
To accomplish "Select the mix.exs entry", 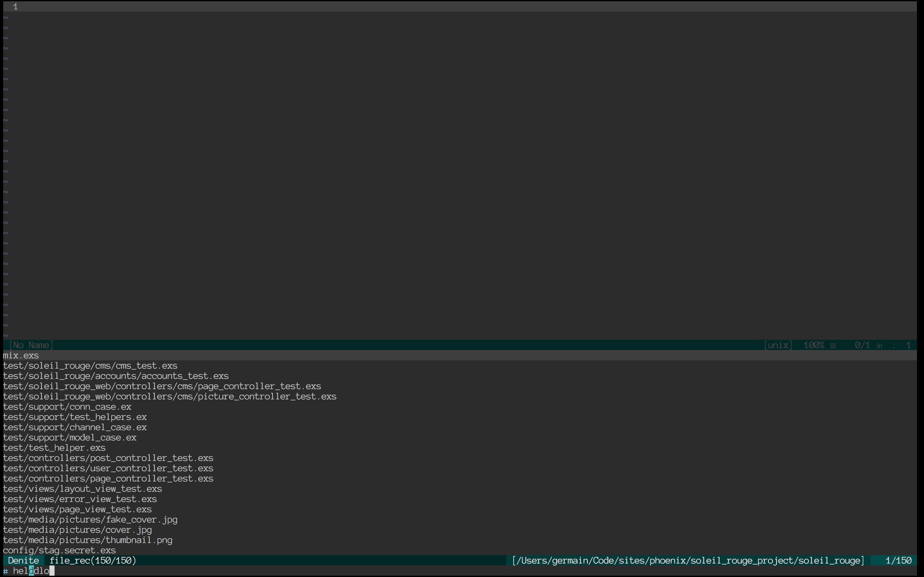I will point(21,355).
